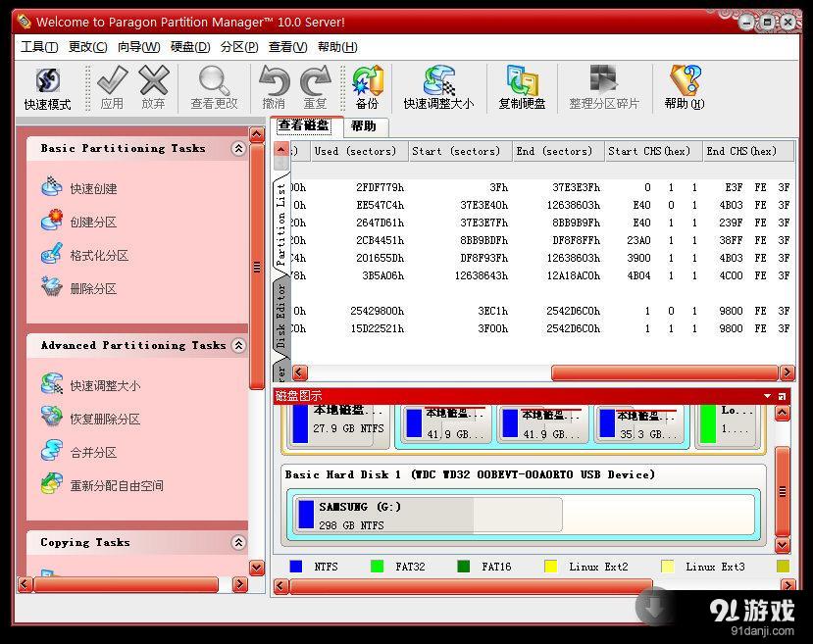Click task pane scroll down arrow

point(257,568)
